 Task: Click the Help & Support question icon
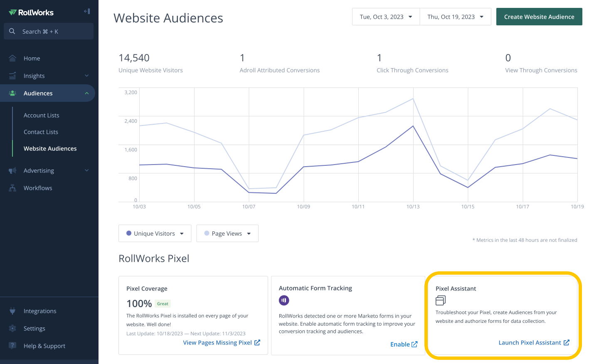(12, 346)
